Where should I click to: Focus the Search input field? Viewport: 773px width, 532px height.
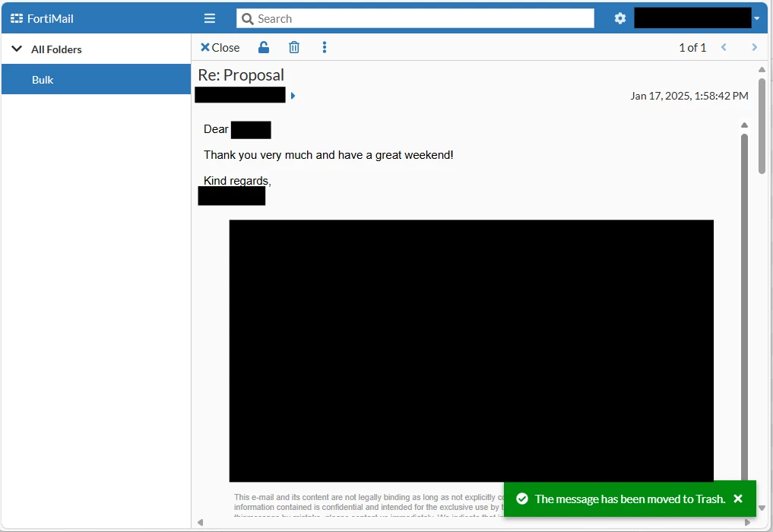click(x=415, y=19)
